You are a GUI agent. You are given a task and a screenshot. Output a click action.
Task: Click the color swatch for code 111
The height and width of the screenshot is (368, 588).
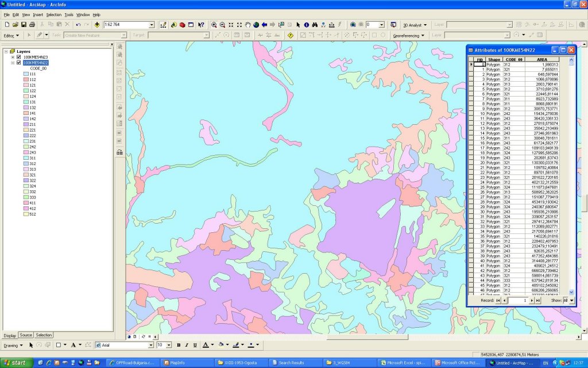26,74
